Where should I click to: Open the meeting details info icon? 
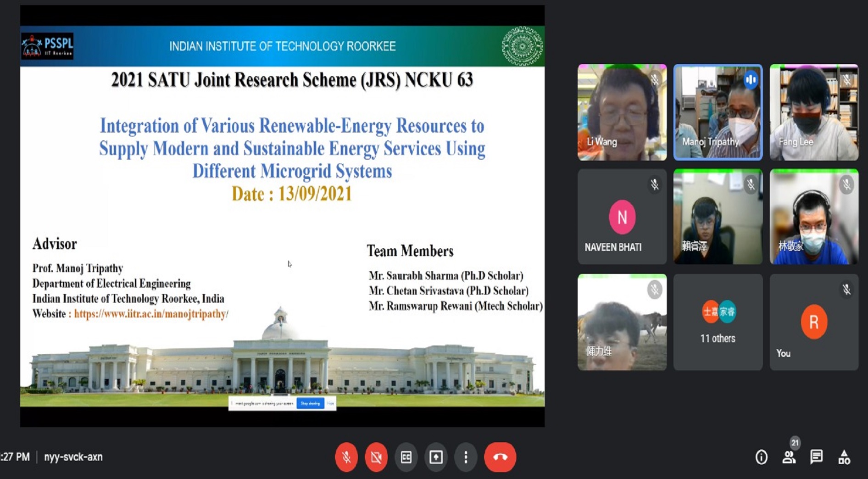[x=761, y=457]
